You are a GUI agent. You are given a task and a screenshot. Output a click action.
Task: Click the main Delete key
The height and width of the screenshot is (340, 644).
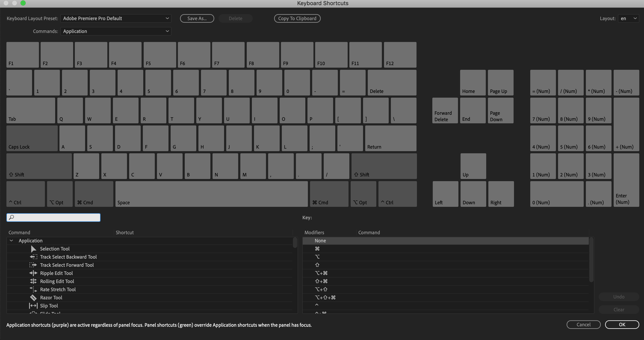point(392,82)
